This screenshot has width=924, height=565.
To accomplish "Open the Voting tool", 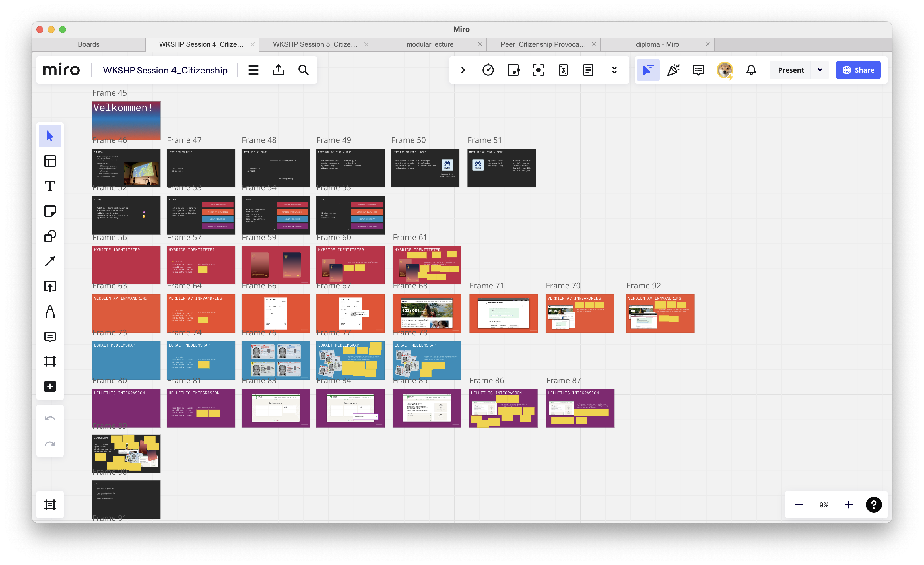I will (x=513, y=70).
